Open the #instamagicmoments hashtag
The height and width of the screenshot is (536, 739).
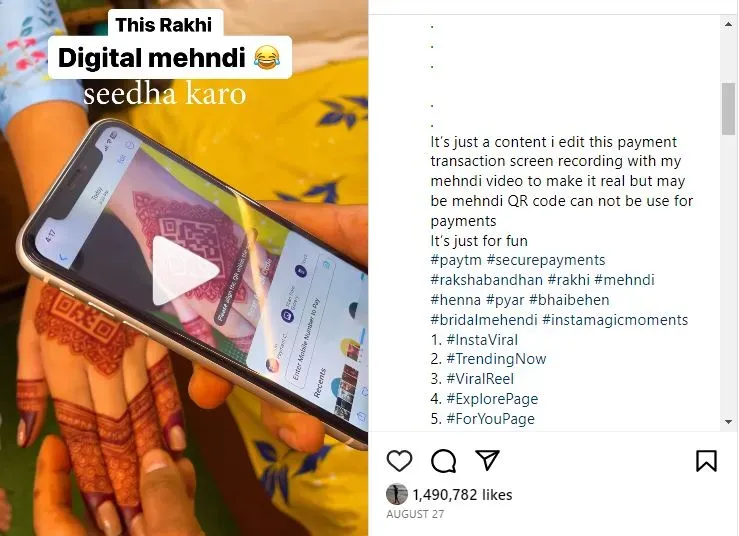(x=615, y=320)
